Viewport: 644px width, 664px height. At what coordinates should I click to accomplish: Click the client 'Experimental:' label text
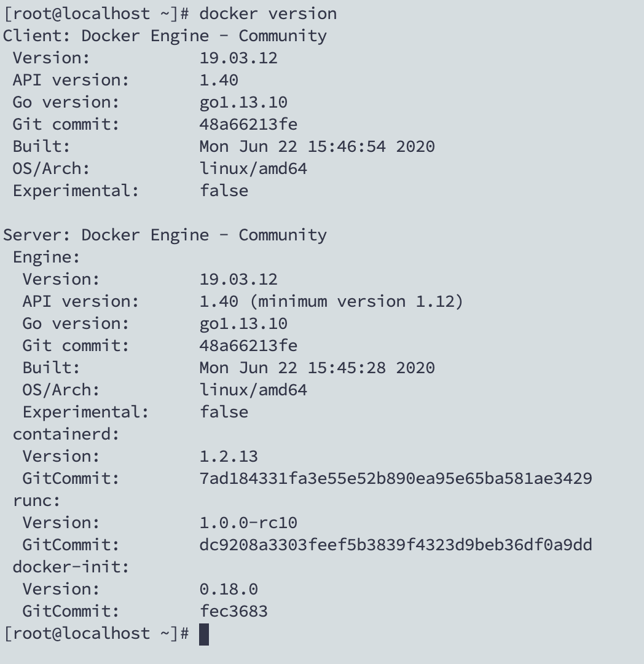coord(76,191)
